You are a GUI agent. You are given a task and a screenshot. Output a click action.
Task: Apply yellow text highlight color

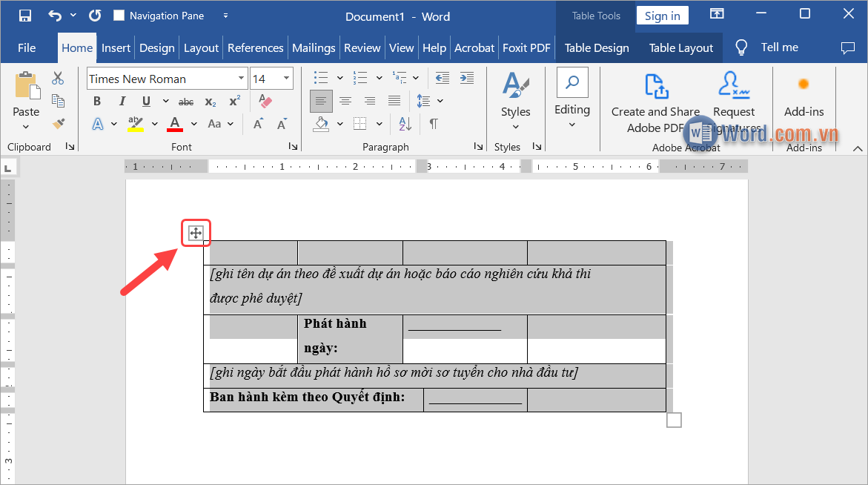click(x=136, y=123)
